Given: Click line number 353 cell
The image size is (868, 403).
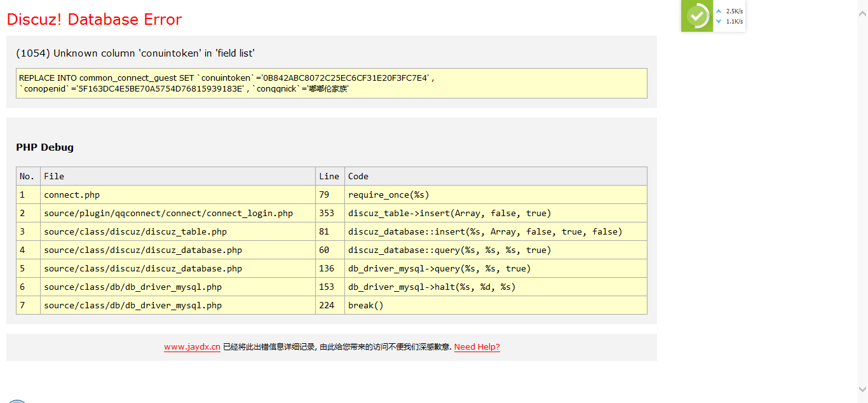Looking at the screenshot, I should click(327, 213).
